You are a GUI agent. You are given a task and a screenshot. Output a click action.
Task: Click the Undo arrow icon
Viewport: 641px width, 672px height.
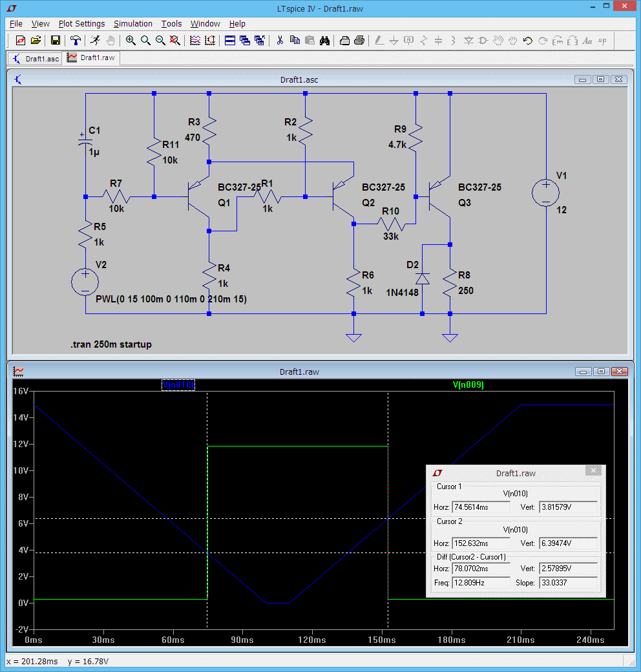(527, 40)
